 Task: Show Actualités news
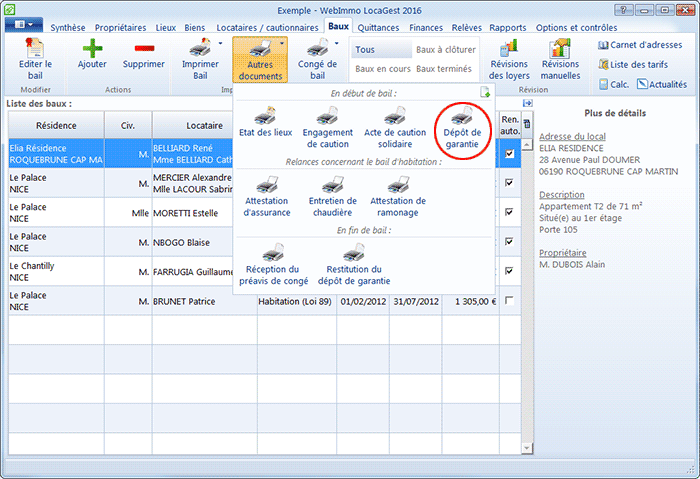point(662,84)
